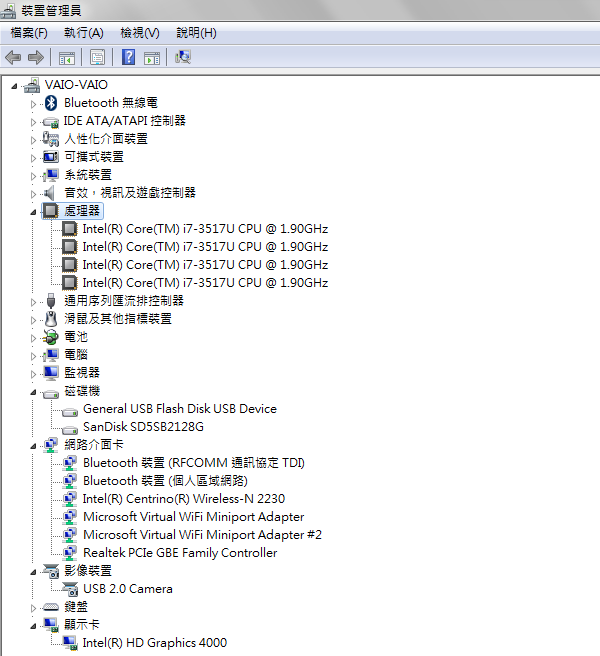Open the 檢視(V) menu
The image size is (600, 656).
tap(140, 33)
